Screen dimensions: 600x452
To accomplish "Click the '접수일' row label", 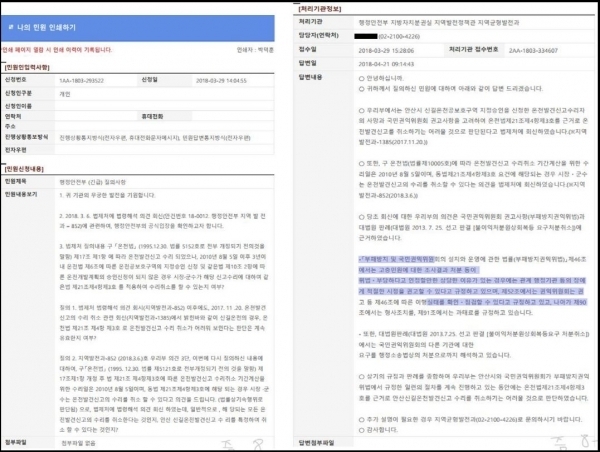I will tap(308, 49).
